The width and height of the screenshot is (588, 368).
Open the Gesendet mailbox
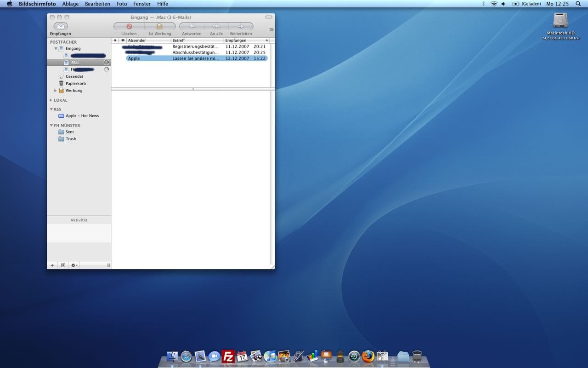click(74, 76)
